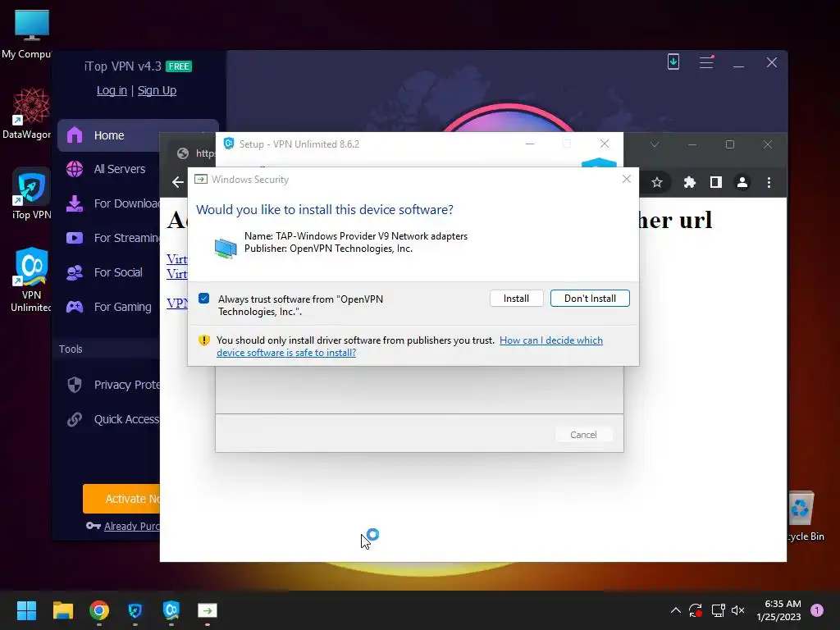
Task: Click Install in Windows Security dialog
Action: click(516, 299)
